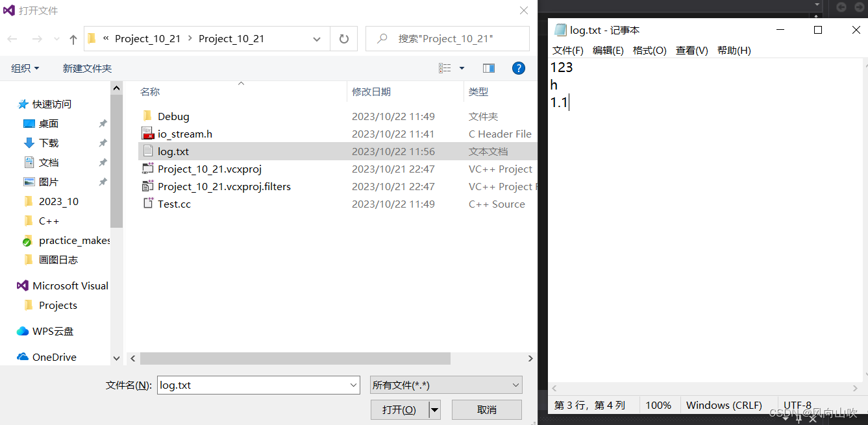This screenshot has height=425, width=868.
Task: Open 下载 in the navigation pane
Action: click(49, 143)
